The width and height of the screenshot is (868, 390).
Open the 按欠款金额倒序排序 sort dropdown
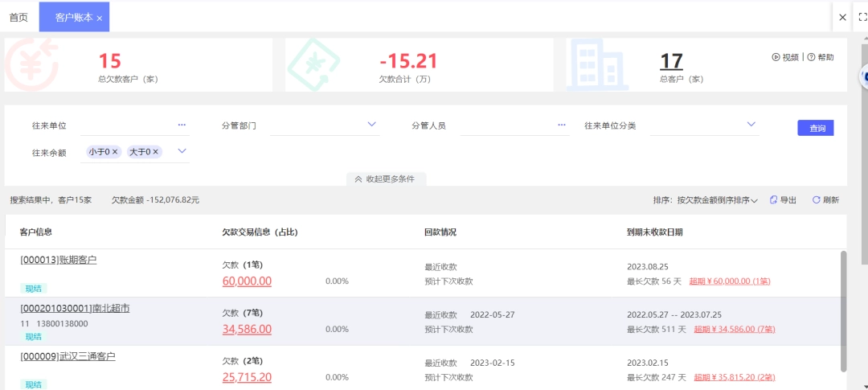(714, 200)
